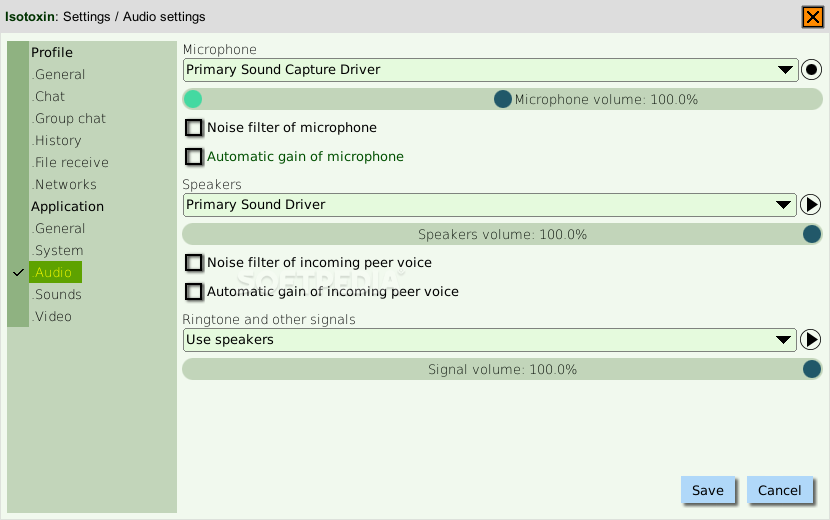Enable noise filter of microphone
Screen dimensions: 830x520
click(x=194, y=128)
